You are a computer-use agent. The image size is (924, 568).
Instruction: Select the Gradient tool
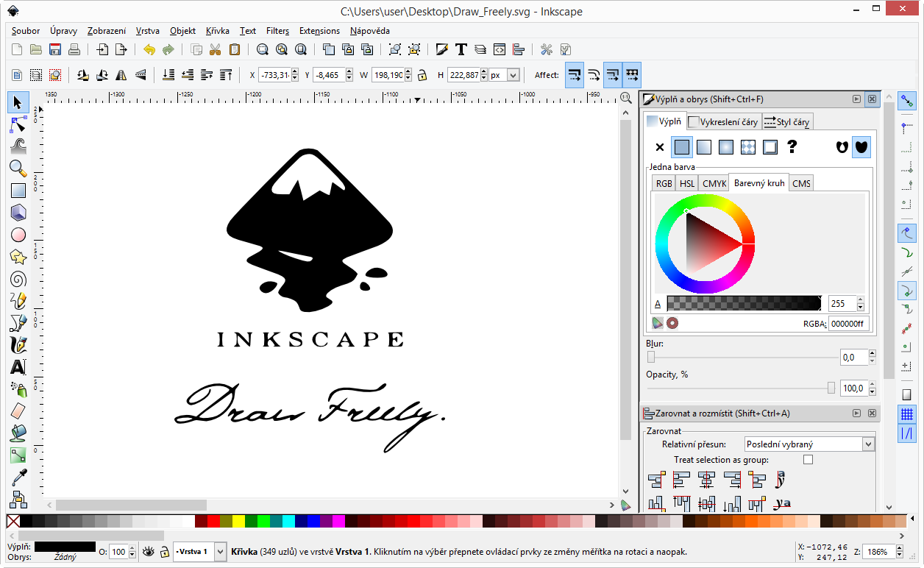click(18, 455)
